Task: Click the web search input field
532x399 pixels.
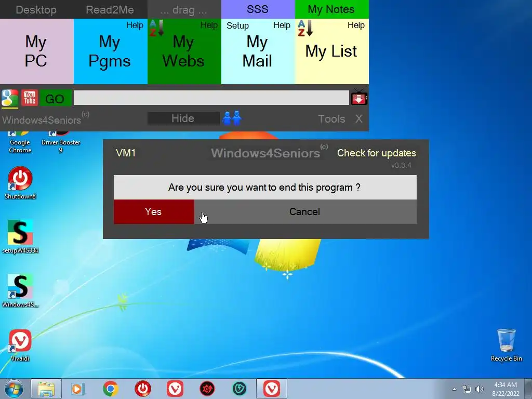Action: [211, 98]
